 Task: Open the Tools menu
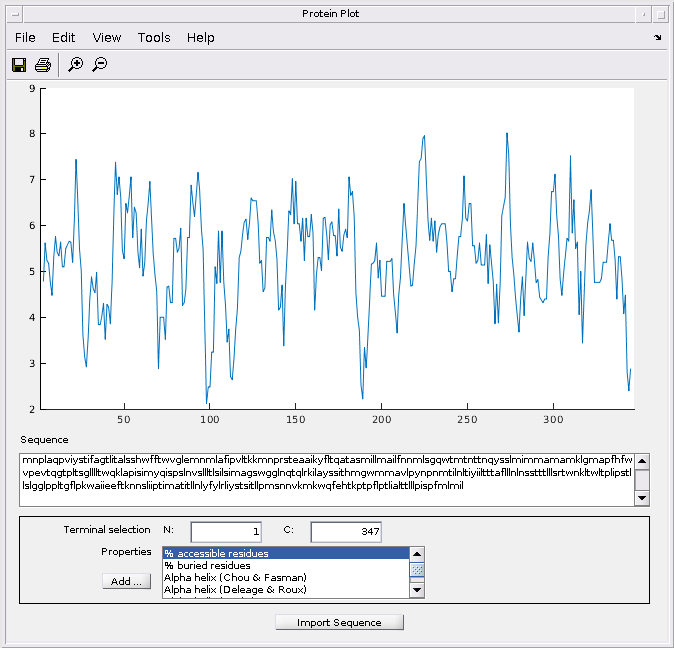(x=154, y=38)
